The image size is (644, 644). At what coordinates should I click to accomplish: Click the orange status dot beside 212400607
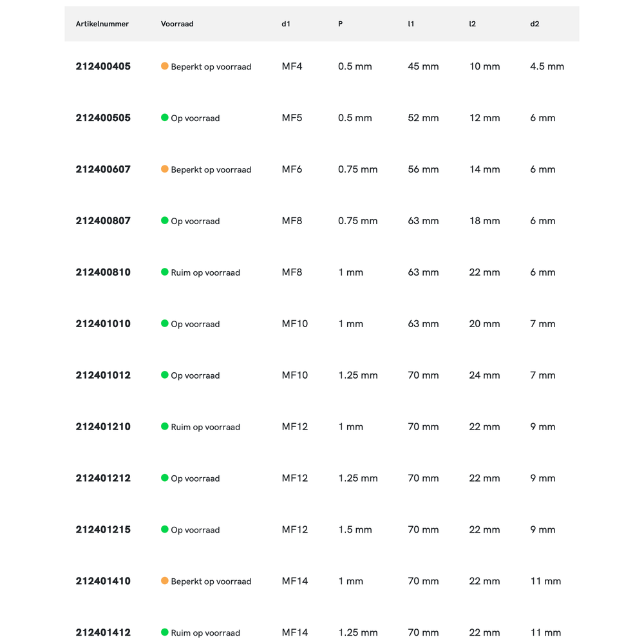pos(165,169)
